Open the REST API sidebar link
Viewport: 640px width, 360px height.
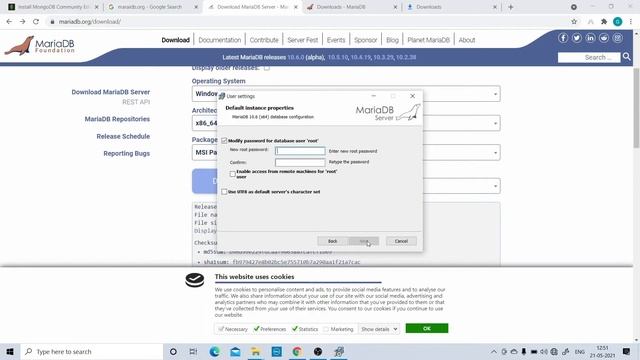point(136,102)
